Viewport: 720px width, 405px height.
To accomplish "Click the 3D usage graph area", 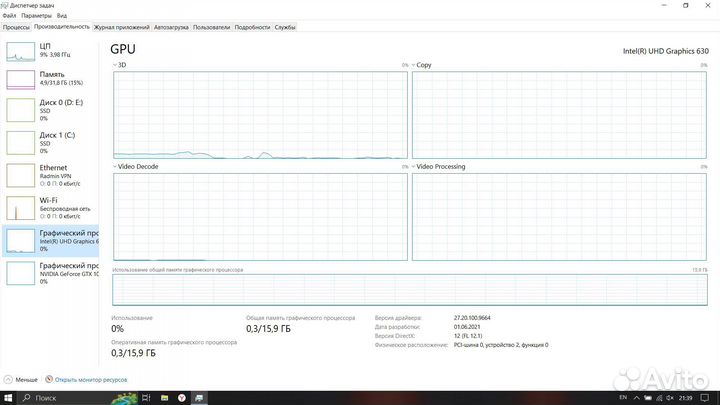I will click(x=260, y=115).
